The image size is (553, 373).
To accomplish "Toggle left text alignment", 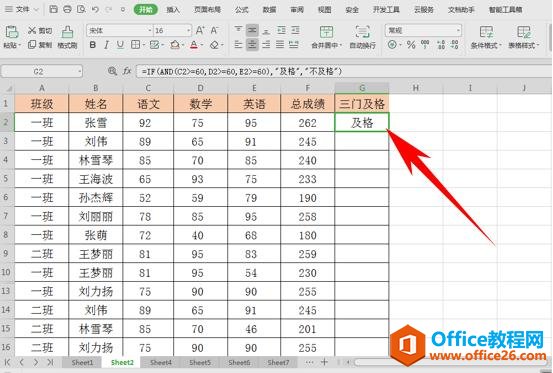I will [x=238, y=44].
